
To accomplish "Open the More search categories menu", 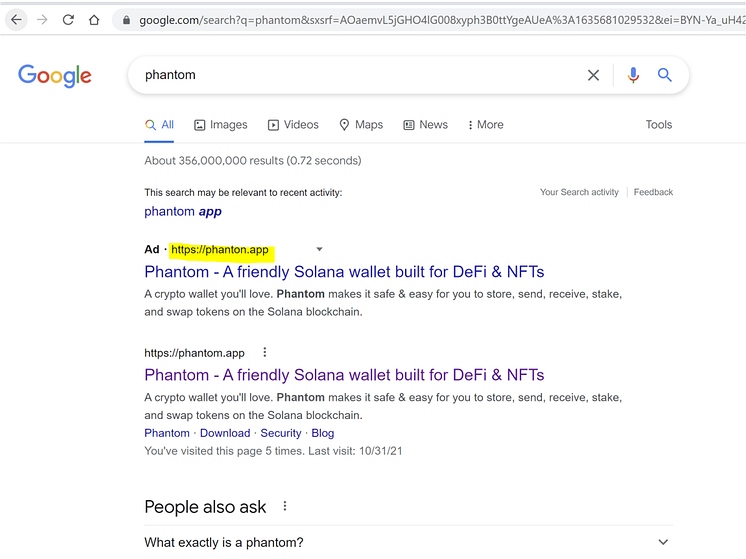I will point(485,125).
